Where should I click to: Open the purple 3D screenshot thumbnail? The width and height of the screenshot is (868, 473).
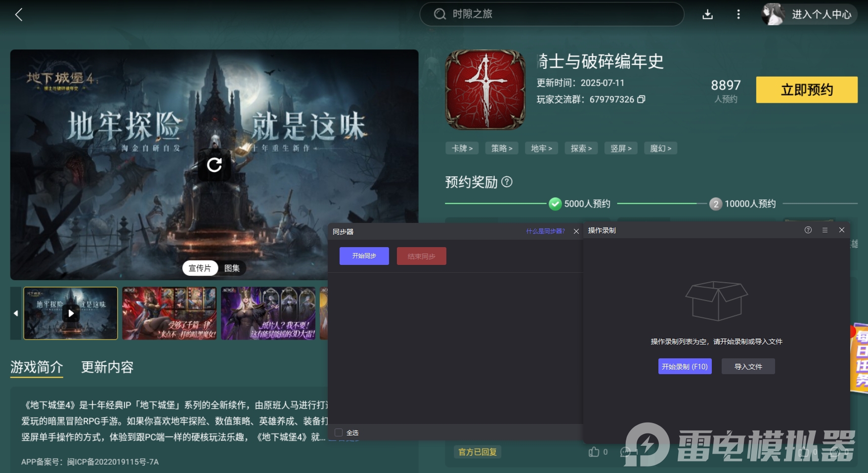click(268, 313)
